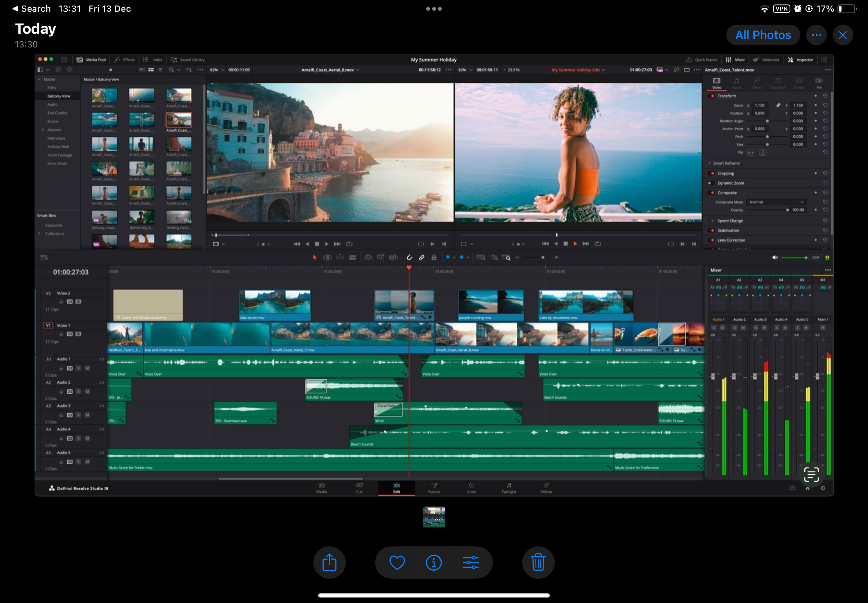Toggle the Dynamic Zoom enable dot
868x603 pixels.
(710, 183)
